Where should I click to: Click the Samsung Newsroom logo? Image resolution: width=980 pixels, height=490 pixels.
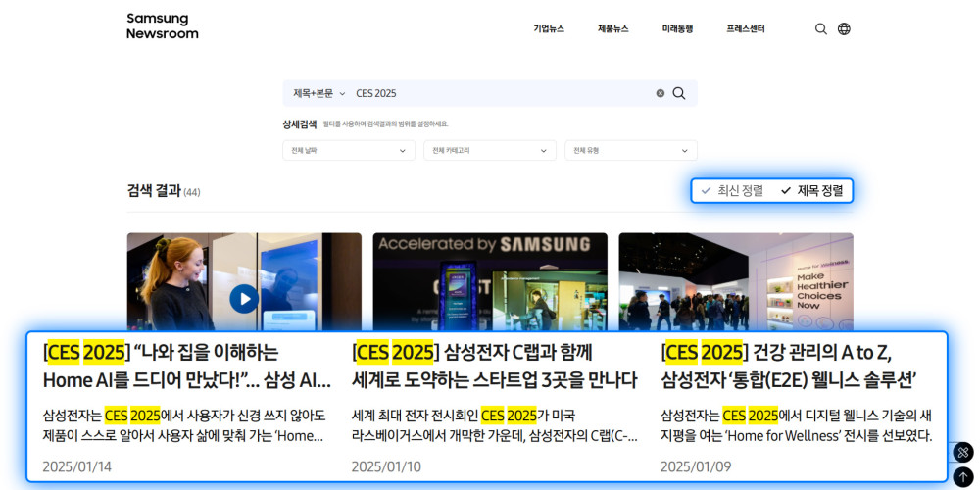162,26
